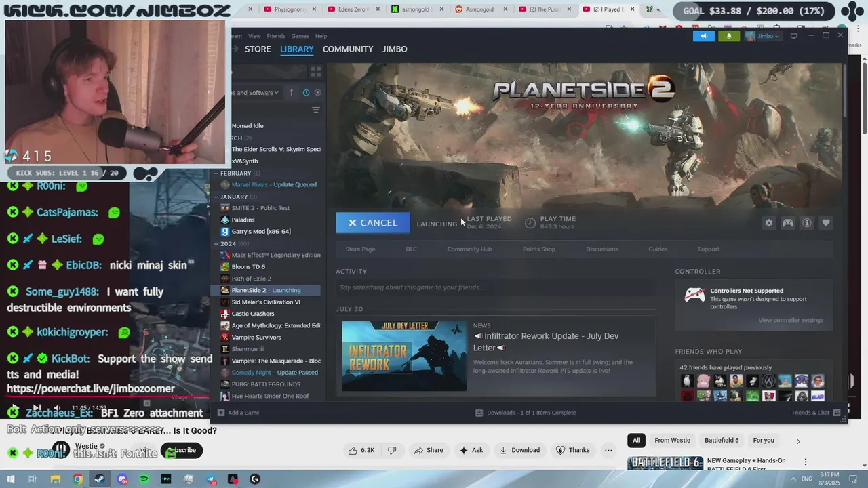Viewport: 868px width, 488px height.
Task: Open Windows Start menu
Action: tap(11, 479)
